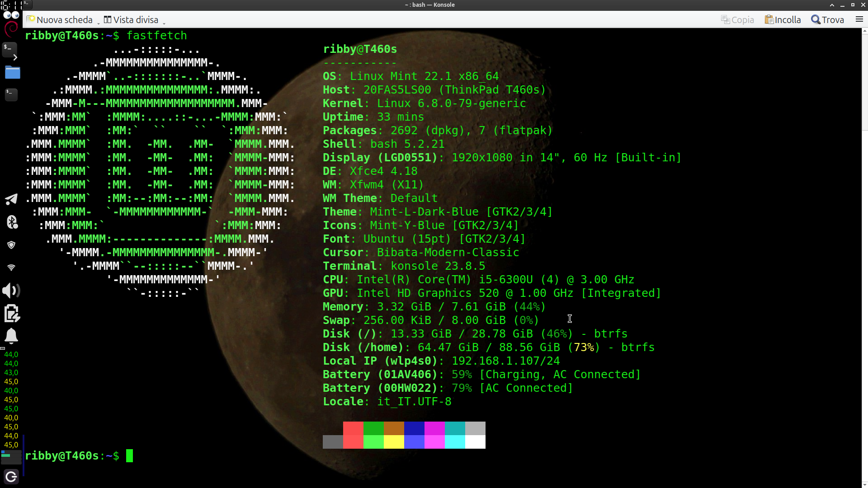Click the 'OS: Linux Mint 22.1 x86_64' line
The image size is (868, 488).
tap(410, 76)
